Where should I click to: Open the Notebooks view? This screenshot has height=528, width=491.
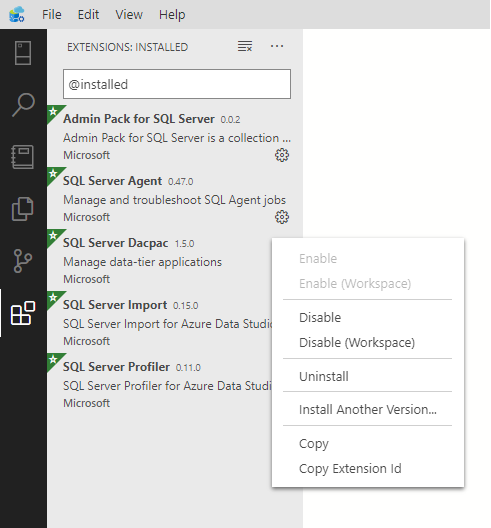[x=23, y=157]
